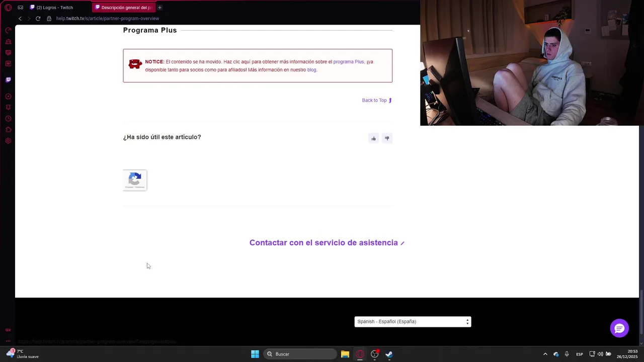This screenshot has width=644, height=362.
Task: Open History clock sidebar icon
Action: pos(8,119)
